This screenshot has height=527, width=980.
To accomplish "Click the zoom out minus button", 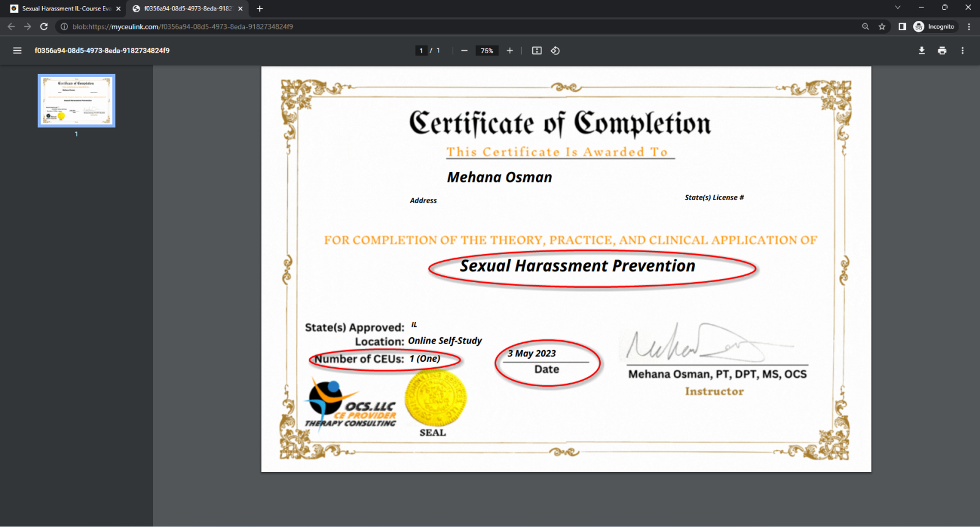I will click(x=464, y=51).
